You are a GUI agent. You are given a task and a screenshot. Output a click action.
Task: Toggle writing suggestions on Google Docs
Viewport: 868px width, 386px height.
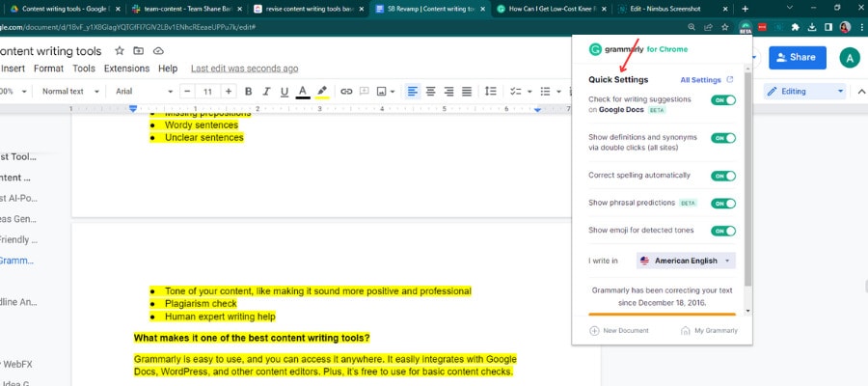pos(723,100)
